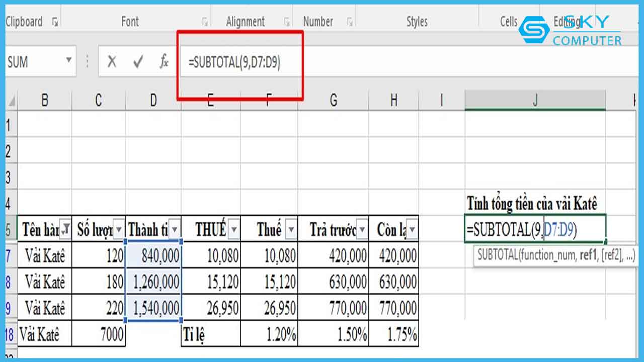Image resolution: width=644 pixels, height=362 pixels.
Task: Select column I header
Action: point(441,101)
